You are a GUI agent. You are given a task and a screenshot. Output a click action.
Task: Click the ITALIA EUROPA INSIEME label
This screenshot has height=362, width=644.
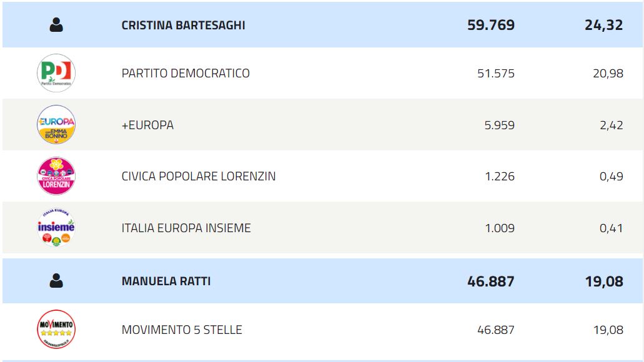click(186, 228)
